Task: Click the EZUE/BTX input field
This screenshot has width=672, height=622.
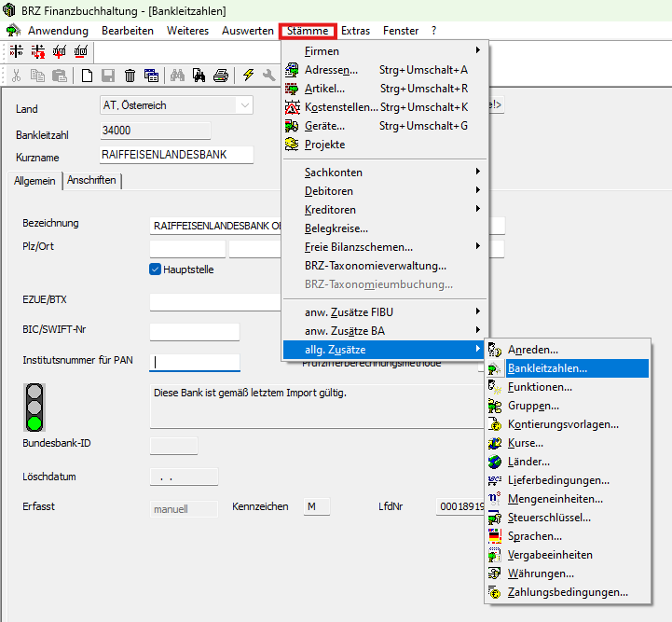Action: [x=215, y=302]
